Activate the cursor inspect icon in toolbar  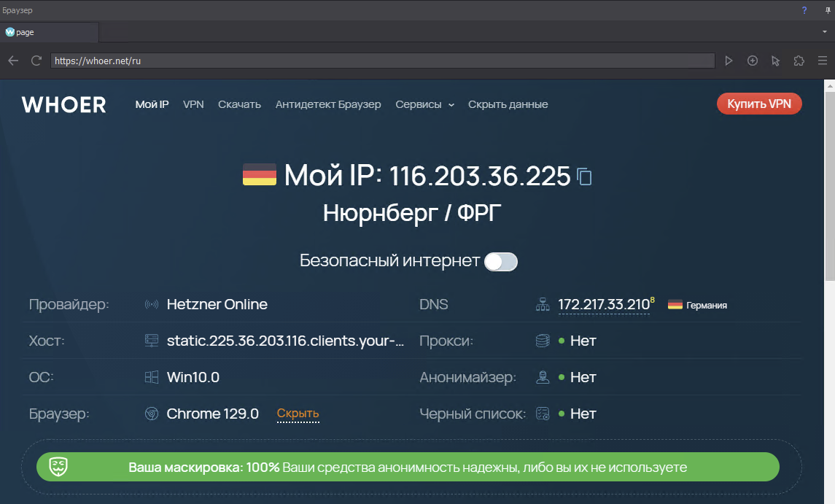[775, 61]
